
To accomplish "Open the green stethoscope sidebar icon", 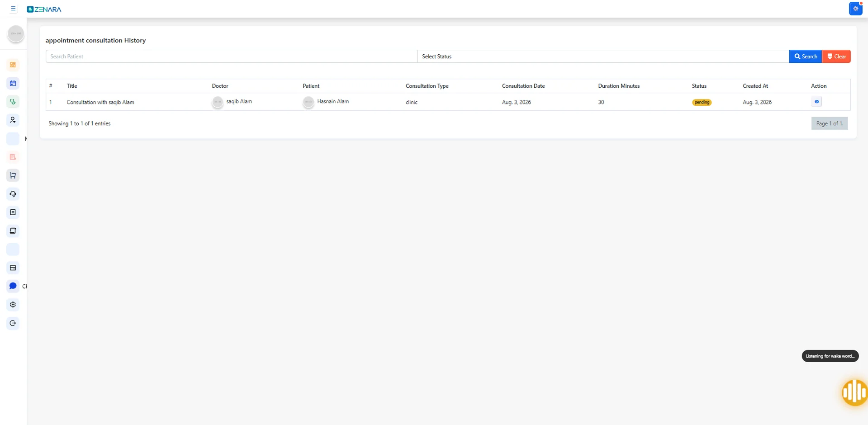I will pos(13,102).
